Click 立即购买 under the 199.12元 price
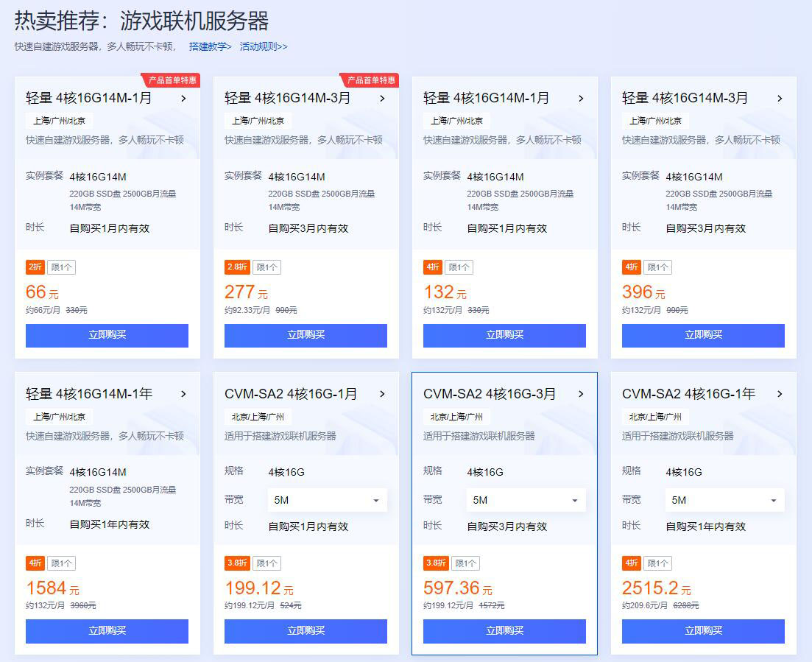The image size is (812, 662). 306,631
